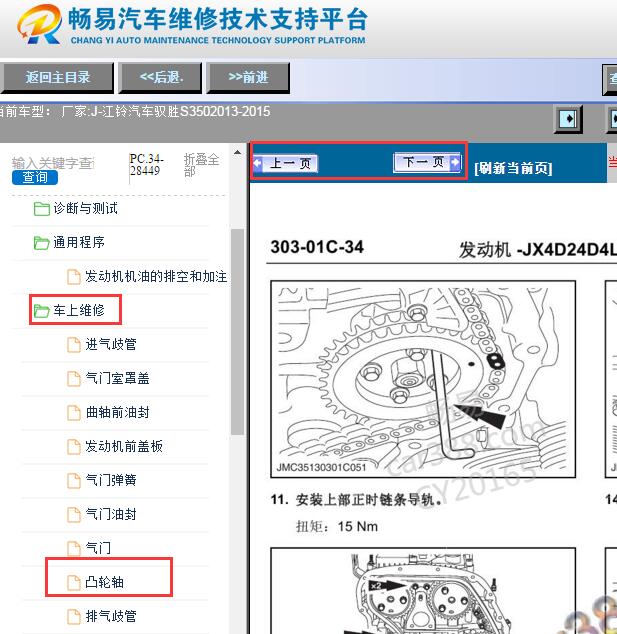Image resolution: width=617 pixels, height=634 pixels.
Task: Click document icon beside 进气歧管
Action: point(74,345)
